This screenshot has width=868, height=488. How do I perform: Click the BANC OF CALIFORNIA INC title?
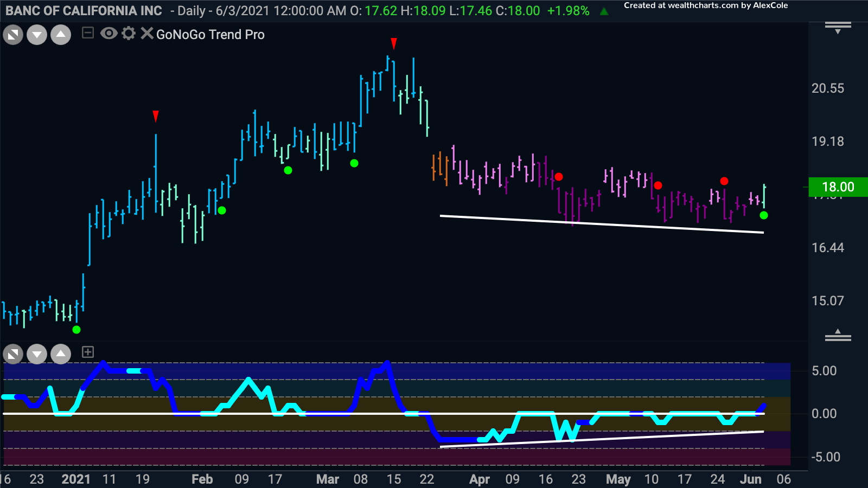[84, 11]
